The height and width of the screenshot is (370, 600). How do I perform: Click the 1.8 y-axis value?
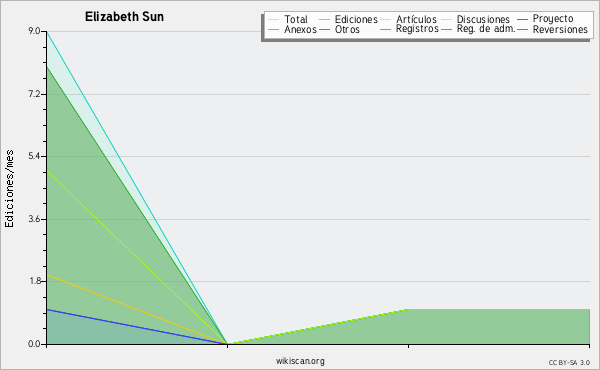(x=34, y=282)
